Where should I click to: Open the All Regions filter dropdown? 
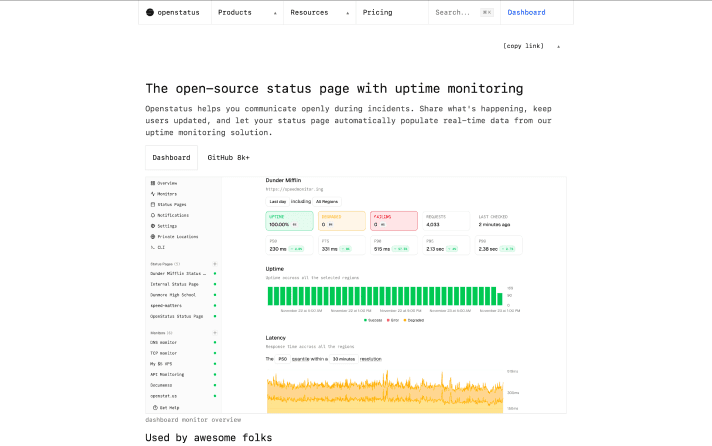pos(327,202)
